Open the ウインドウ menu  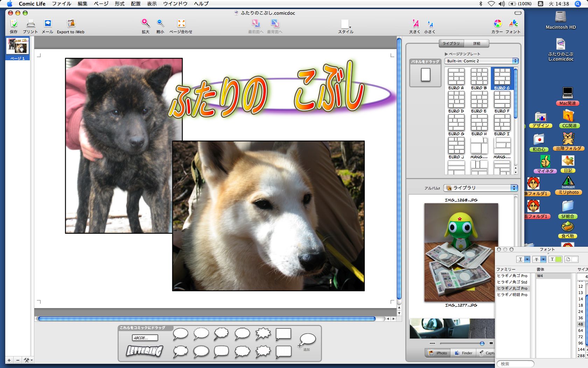point(175,4)
